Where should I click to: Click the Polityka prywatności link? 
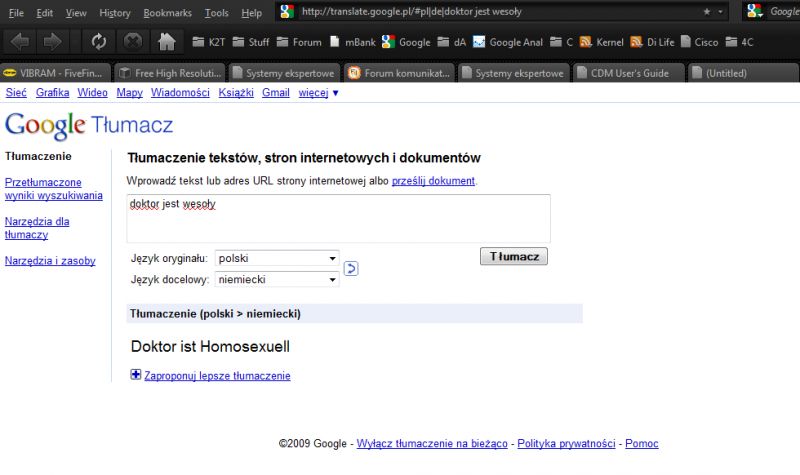tap(566, 443)
